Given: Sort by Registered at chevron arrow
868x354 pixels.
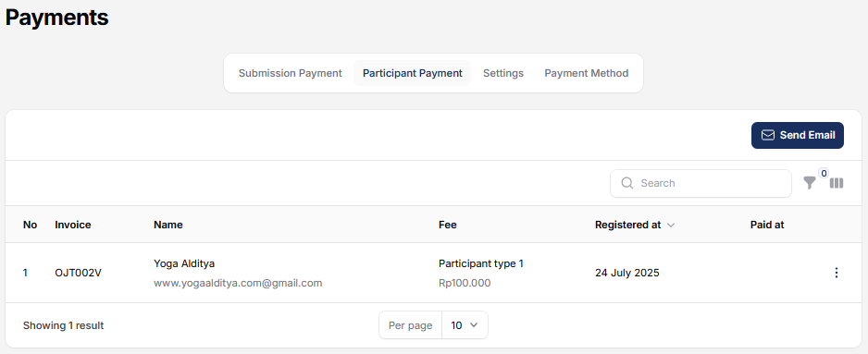Looking at the screenshot, I should coord(671,226).
